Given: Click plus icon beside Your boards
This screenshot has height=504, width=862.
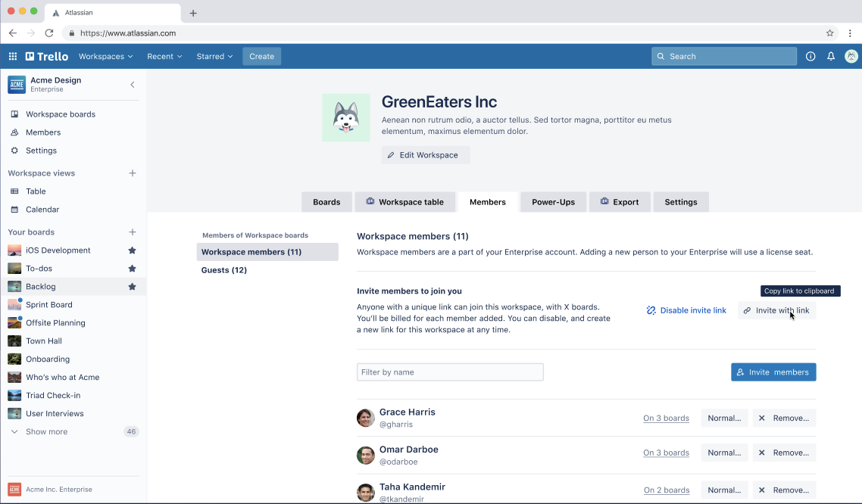Looking at the screenshot, I should coord(133,232).
